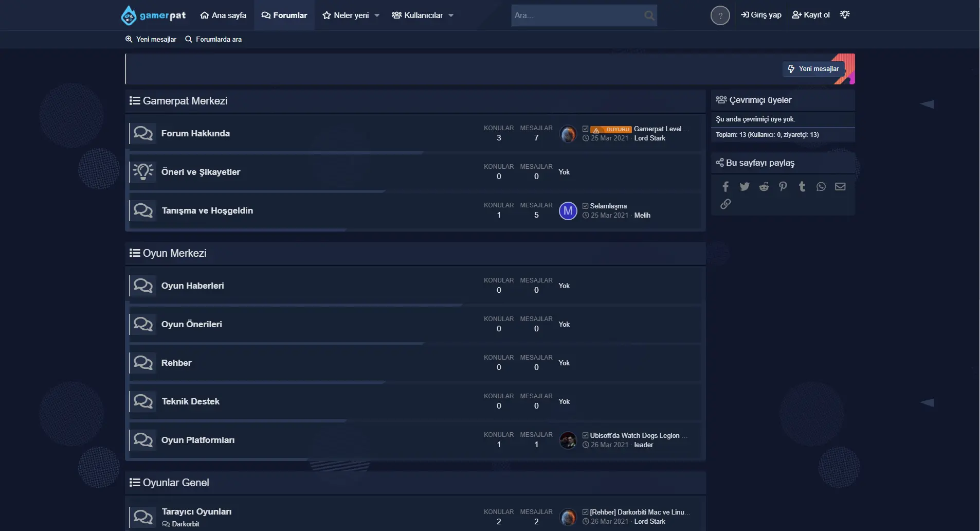Open Öneri ve Şikayetler forum
This screenshot has height=531, width=980.
(x=201, y=172)
